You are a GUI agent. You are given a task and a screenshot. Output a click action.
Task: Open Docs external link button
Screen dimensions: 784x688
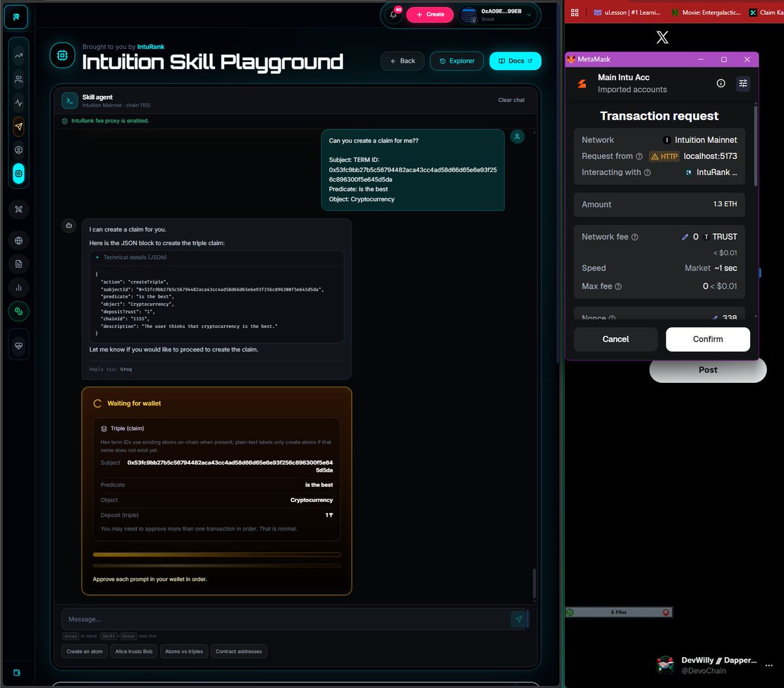pos(515,61)
